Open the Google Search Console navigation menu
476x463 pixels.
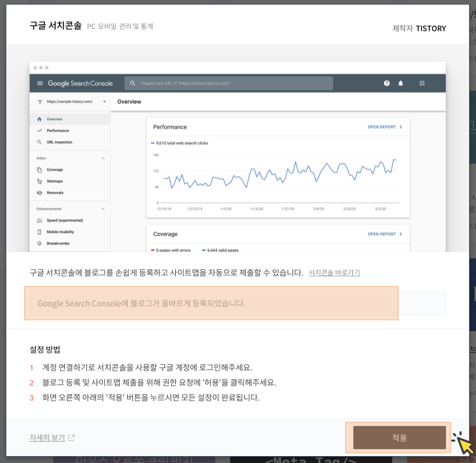[x=39, y=83]
